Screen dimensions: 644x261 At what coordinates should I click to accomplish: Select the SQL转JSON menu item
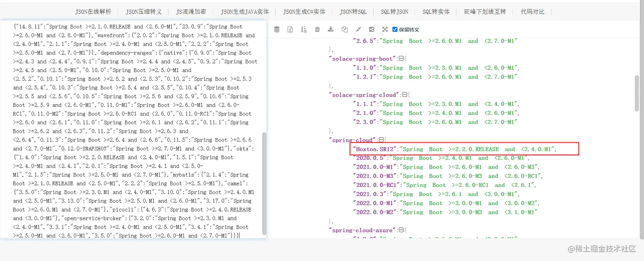[394, 11]
